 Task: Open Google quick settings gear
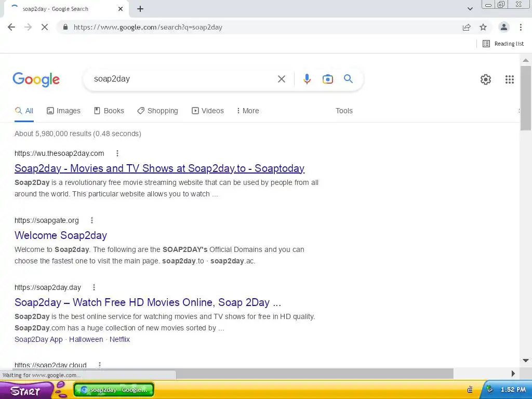point(486,79)
